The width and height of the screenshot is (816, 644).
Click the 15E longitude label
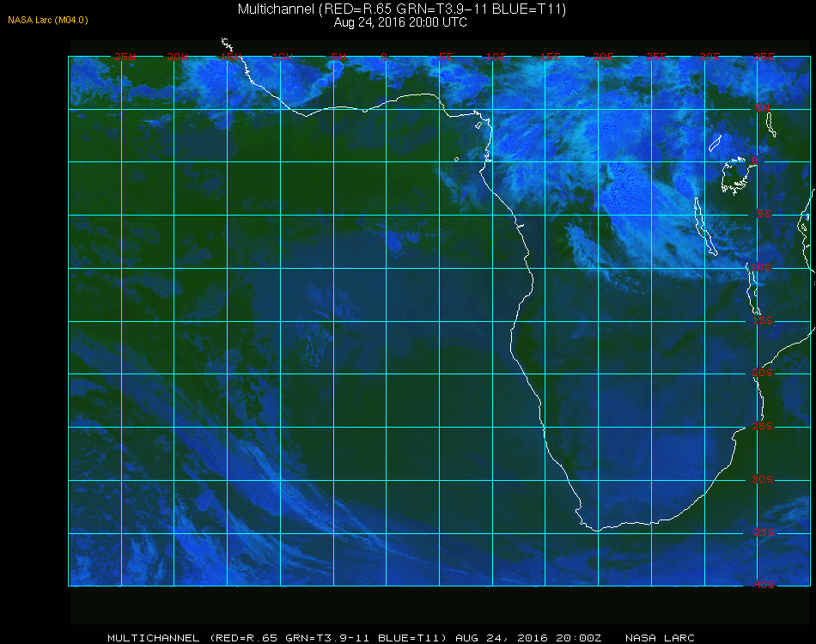pyautogui.click(x=550, y=57)
